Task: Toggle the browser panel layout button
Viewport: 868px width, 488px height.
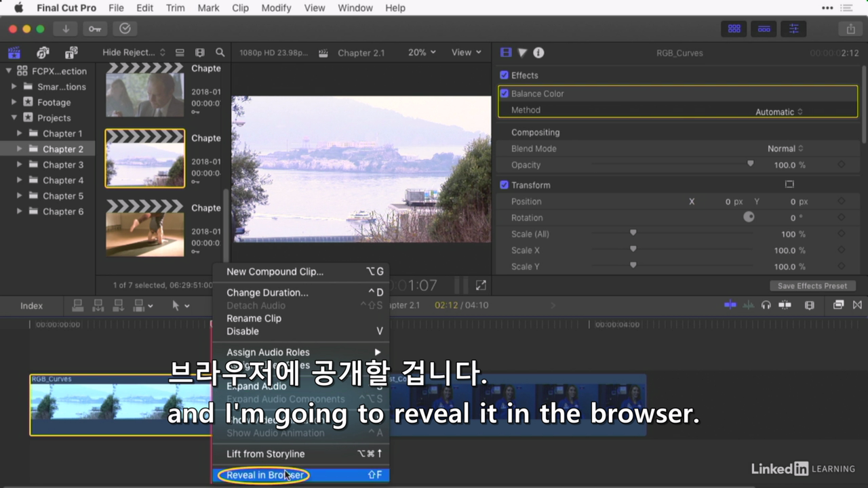Action: [x=734, y=28]
